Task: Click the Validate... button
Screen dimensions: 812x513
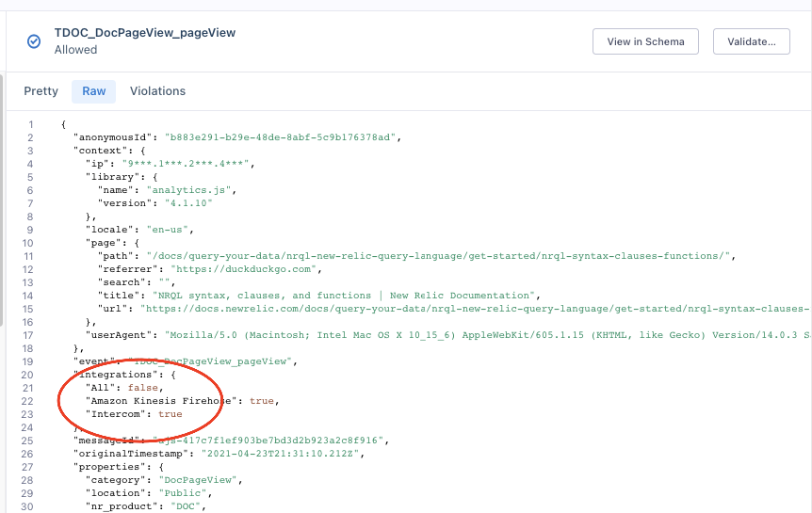Action: tap(752, 41)
